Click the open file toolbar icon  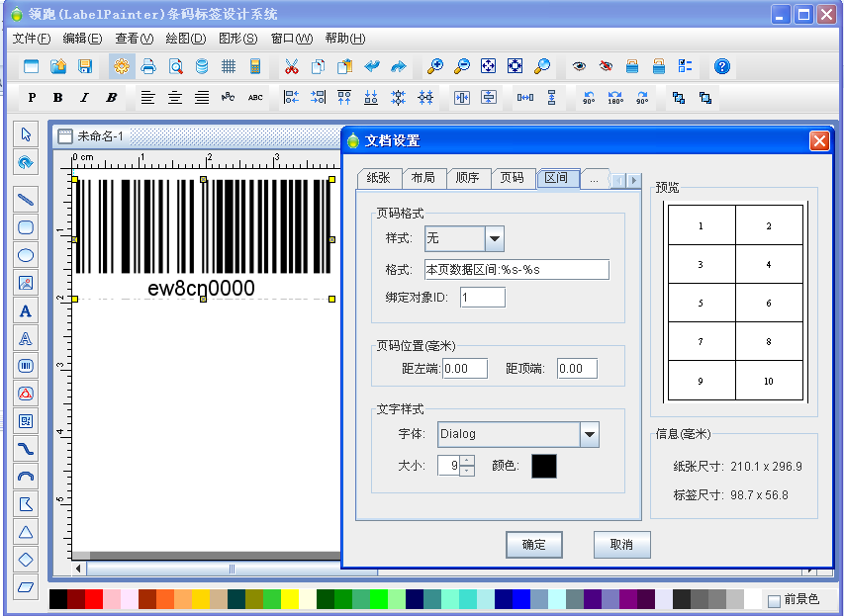click(58, 66)
